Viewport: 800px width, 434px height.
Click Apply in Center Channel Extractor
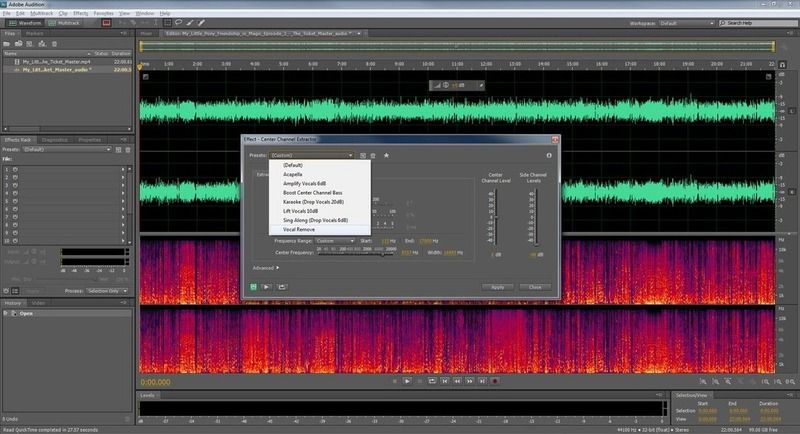[x=497, y=287]
